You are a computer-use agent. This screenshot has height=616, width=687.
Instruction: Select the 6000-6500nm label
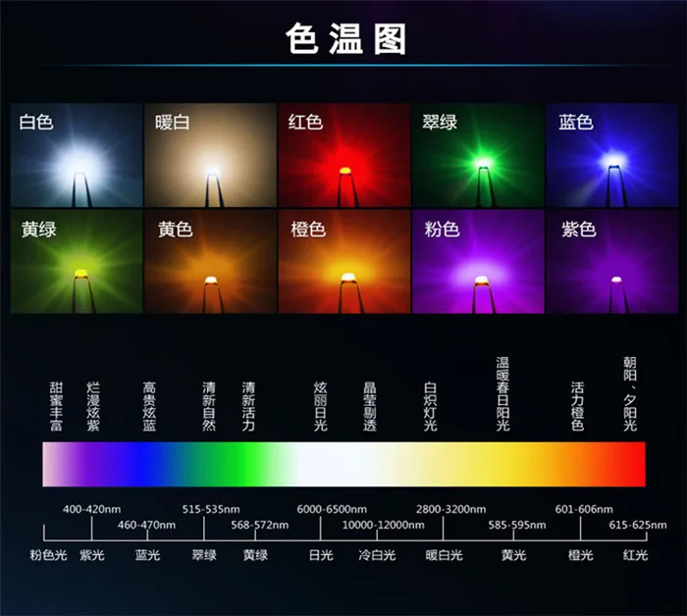coord(332,509)
